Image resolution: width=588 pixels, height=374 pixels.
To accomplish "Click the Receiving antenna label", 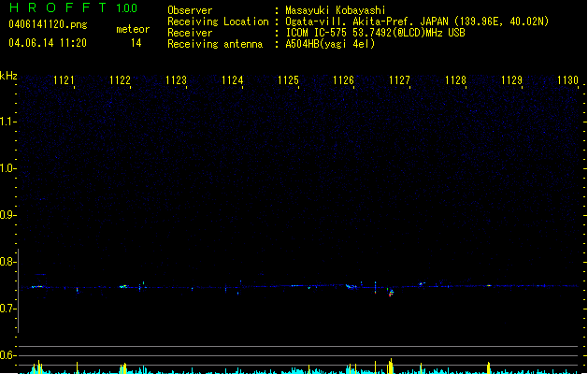I will pyautogui.click(x=215, y=44).
